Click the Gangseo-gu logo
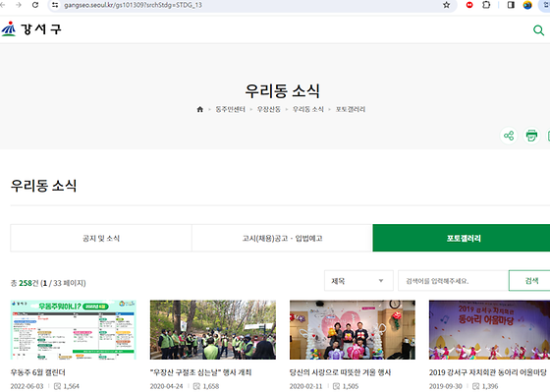Viewport: 550px width, 392px height. (x=31, y=28)
